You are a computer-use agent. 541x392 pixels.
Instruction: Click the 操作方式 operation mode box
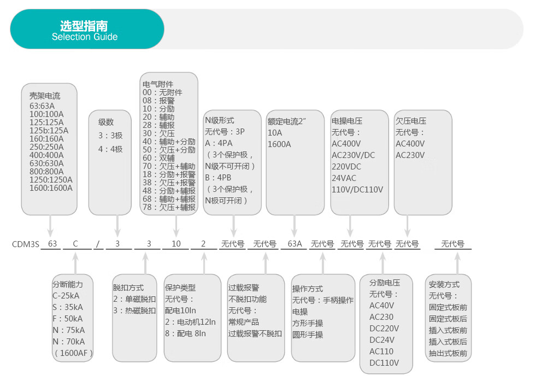coord(323,317)
